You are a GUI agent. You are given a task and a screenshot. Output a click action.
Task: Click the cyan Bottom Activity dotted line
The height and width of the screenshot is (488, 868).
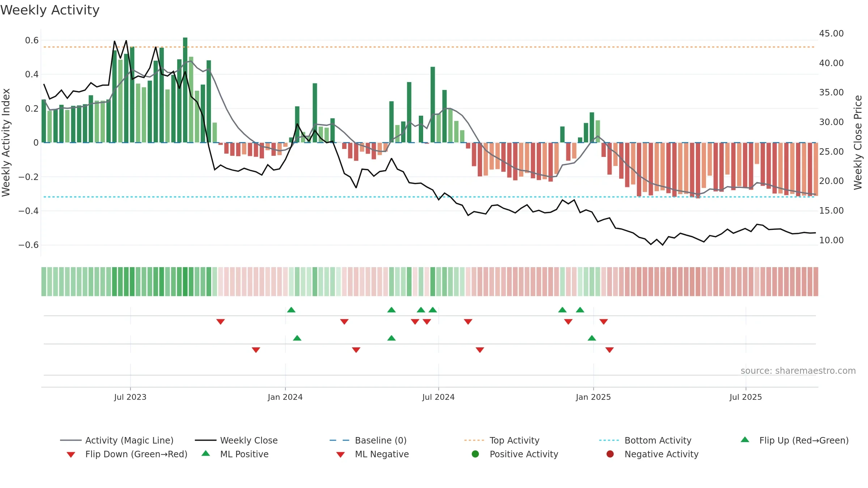pos(429,197)
